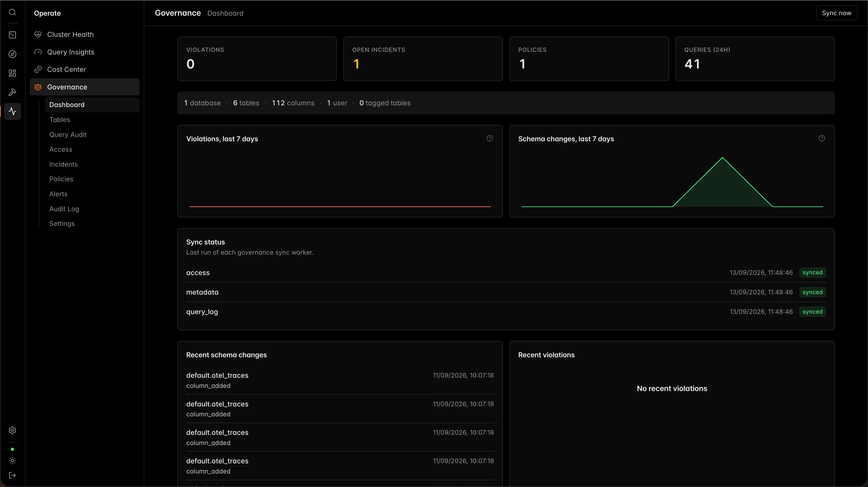Open Cost Center in the sidebar
This screenshot has height=487, width=868.
pyautogui.click(x=85, y=69)
